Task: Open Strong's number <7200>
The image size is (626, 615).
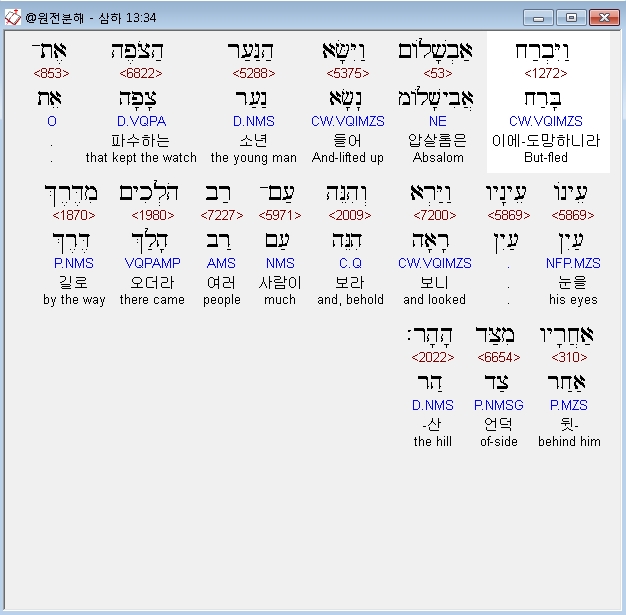Action: [434, 215]
